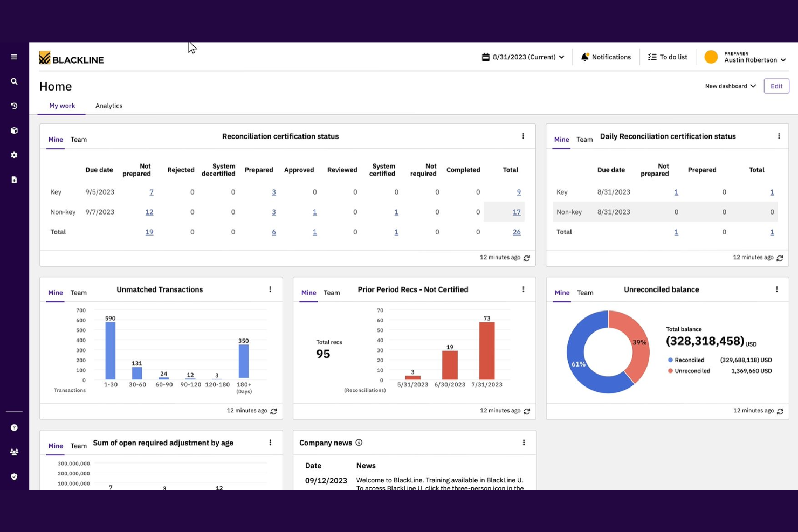Expand the Austin Robertson user menu

coord(755,58)
